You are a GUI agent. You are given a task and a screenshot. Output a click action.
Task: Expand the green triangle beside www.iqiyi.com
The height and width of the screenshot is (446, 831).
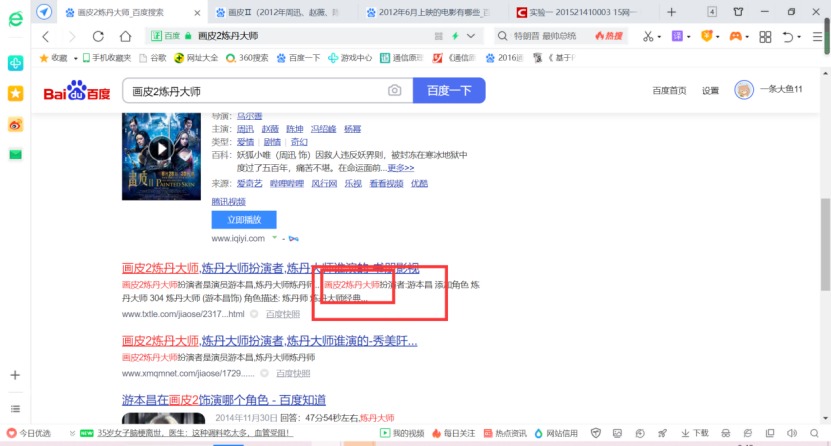tap(275, 238)
